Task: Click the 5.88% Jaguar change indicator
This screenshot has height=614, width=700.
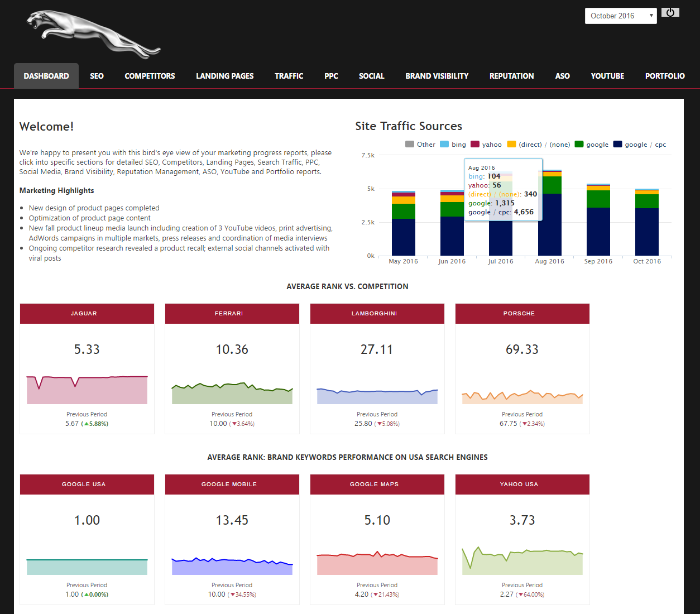Action: [95, 424]
